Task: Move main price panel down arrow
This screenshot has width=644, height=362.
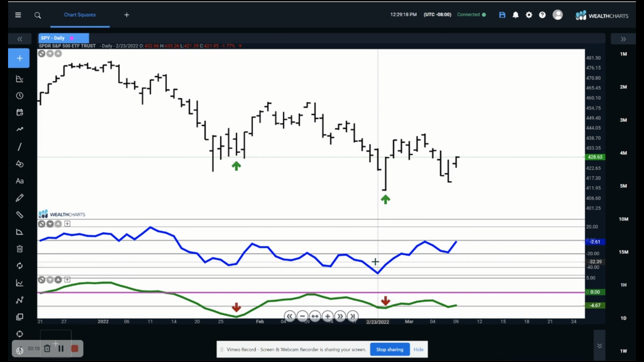Action: (50, 54)
